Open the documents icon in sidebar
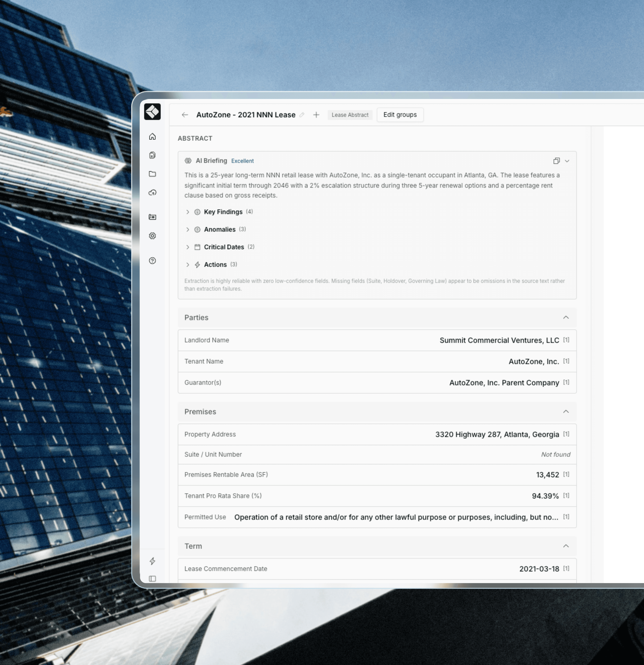The image size is (644, 665). pos(152,155)
